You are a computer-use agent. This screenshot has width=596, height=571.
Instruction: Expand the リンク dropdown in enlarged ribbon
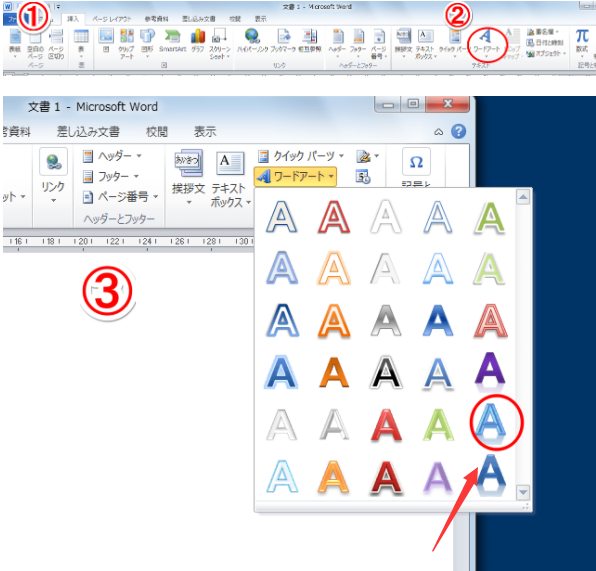(53, 200)
